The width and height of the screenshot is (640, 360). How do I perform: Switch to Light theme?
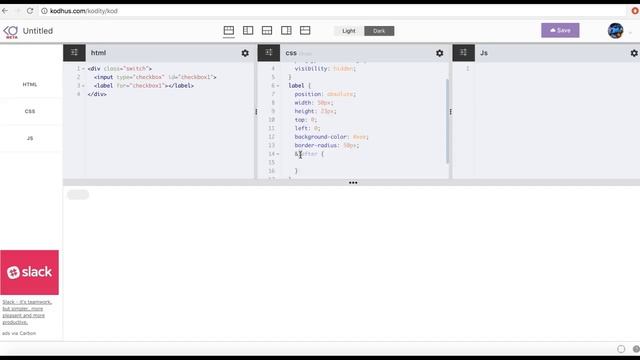pyautogui.click(x=349, y=31)
